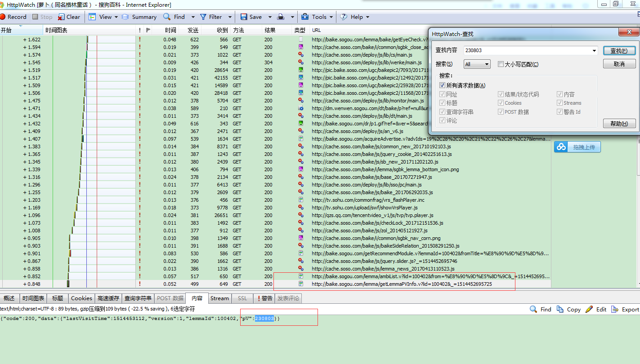
Task: Enable the 大小写匹配 case match checkbox
Action: (x=501, y=64)
